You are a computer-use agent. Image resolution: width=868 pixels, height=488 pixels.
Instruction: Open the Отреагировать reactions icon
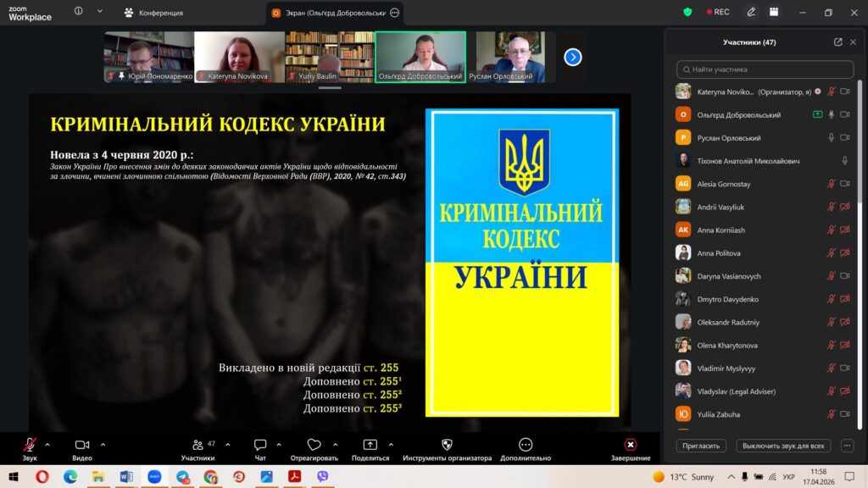point(314,445)
